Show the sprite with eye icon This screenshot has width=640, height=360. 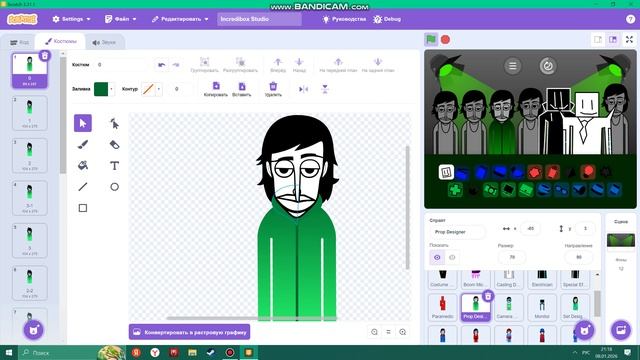pos(437,258)
